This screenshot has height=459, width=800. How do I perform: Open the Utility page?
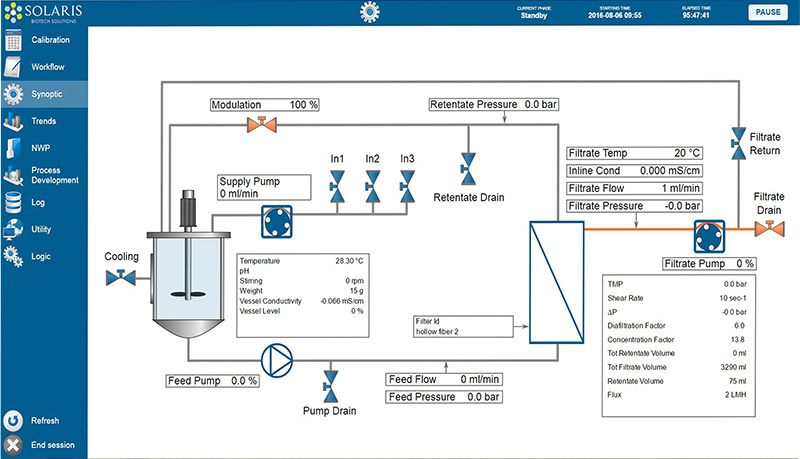click(x=44, y=229)
